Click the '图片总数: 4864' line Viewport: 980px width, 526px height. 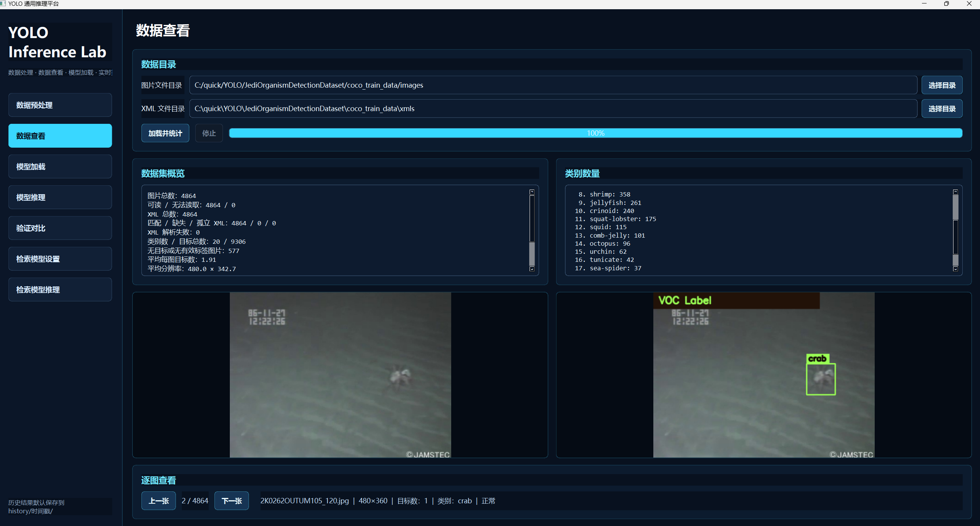171,196
